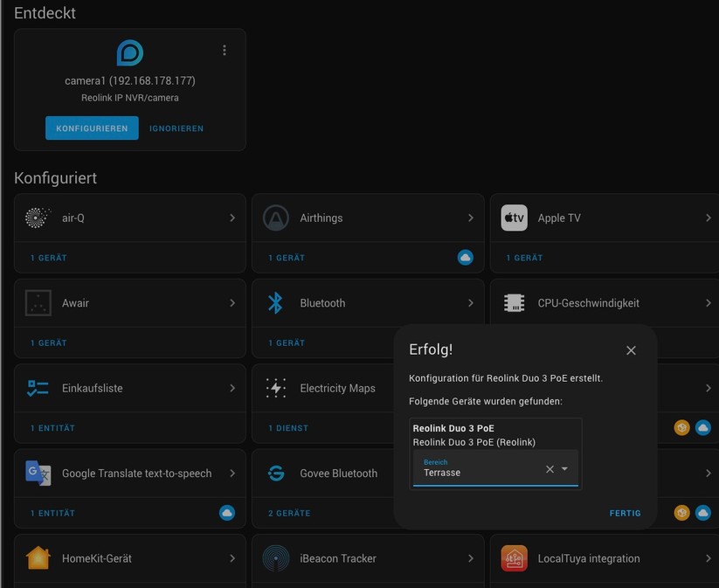Click the Google Translate text-to-speech icon
Viewport: 719px width, 588px height.
pyautogui.click(x=37, y=473)
